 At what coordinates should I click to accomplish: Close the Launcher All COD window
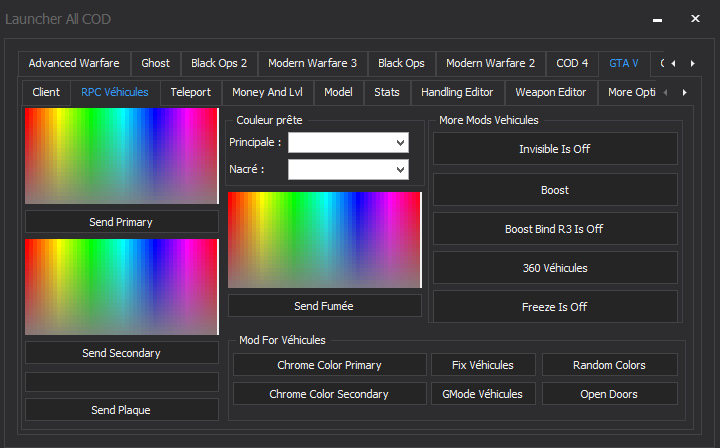[695, 18]
